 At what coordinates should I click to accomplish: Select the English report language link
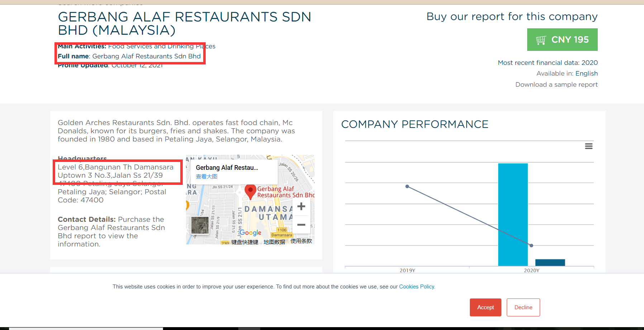pos(587,73)
